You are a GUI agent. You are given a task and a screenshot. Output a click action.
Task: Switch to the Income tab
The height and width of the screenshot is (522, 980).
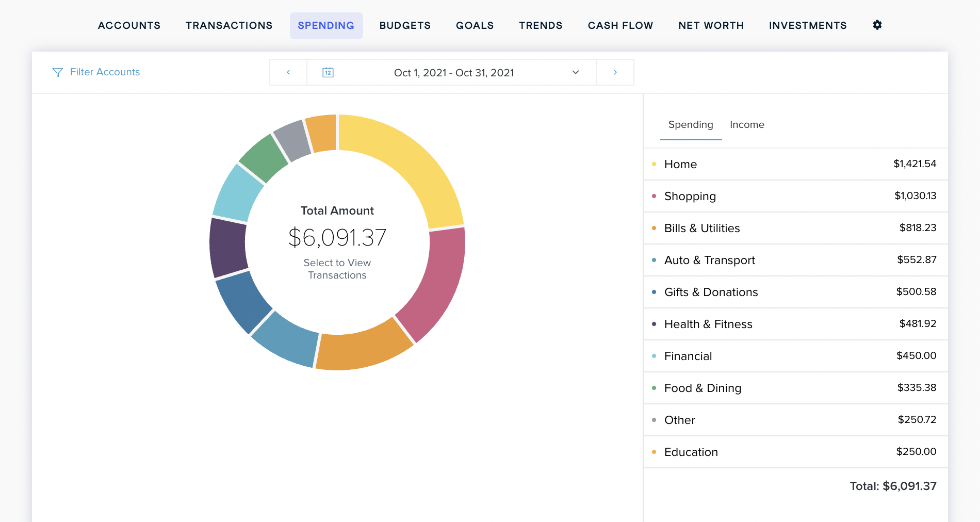coord(747,124)
